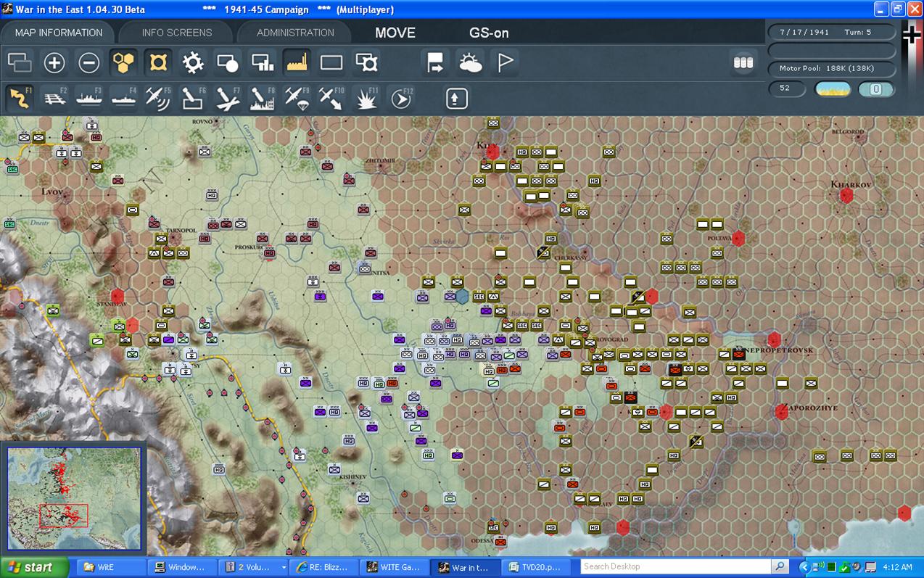Click the date and turn display

(832, 33)
